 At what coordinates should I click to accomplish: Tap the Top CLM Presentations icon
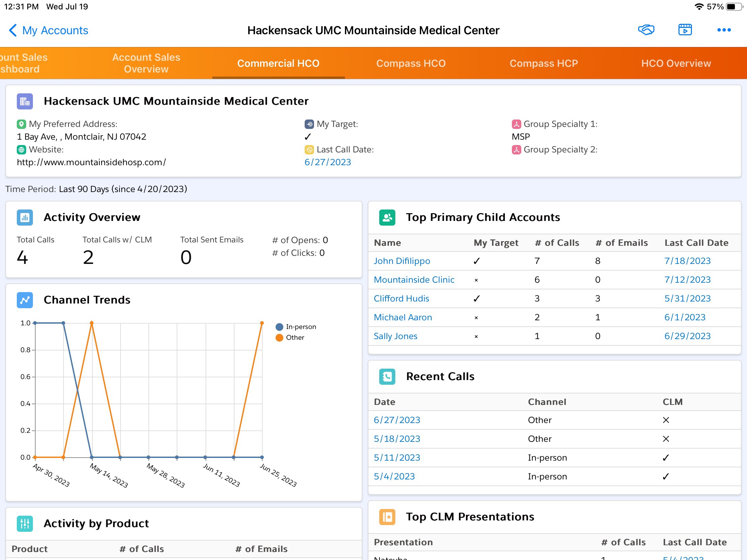point(387,517)
